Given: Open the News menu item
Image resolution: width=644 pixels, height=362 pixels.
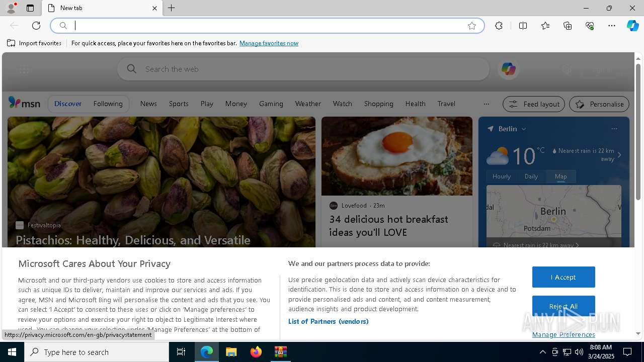Looking at the screenshot, I should pyautogui.click(x=148, y=104).
